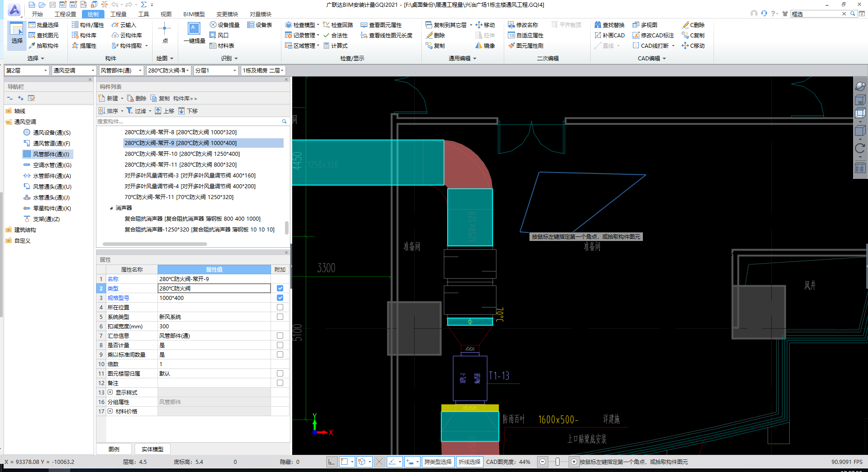
Task: Open the BIM模型 ribbon tab
Action: tap(194, 14)
